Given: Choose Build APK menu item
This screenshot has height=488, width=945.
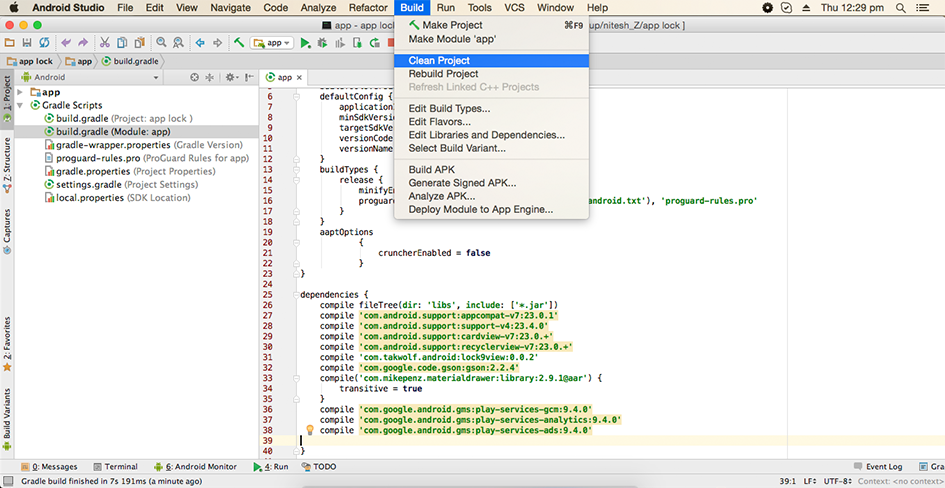Looking at the screenshot, I should click(491, 169).
